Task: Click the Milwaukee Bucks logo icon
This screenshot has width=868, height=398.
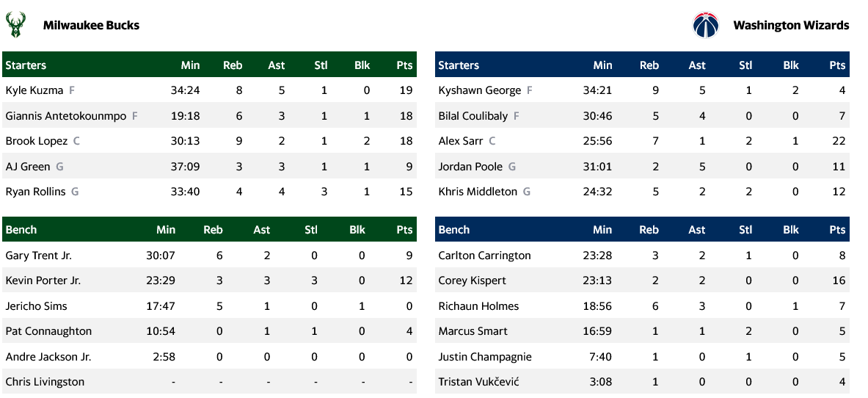Action: point(15,25)
